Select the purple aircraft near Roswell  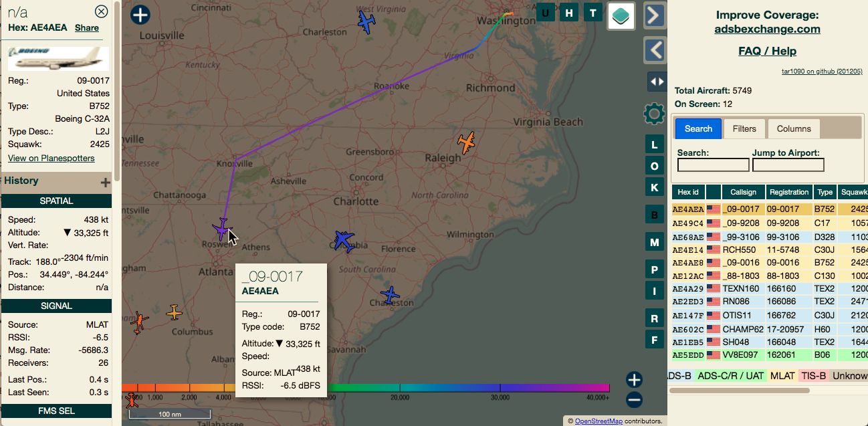221,228
